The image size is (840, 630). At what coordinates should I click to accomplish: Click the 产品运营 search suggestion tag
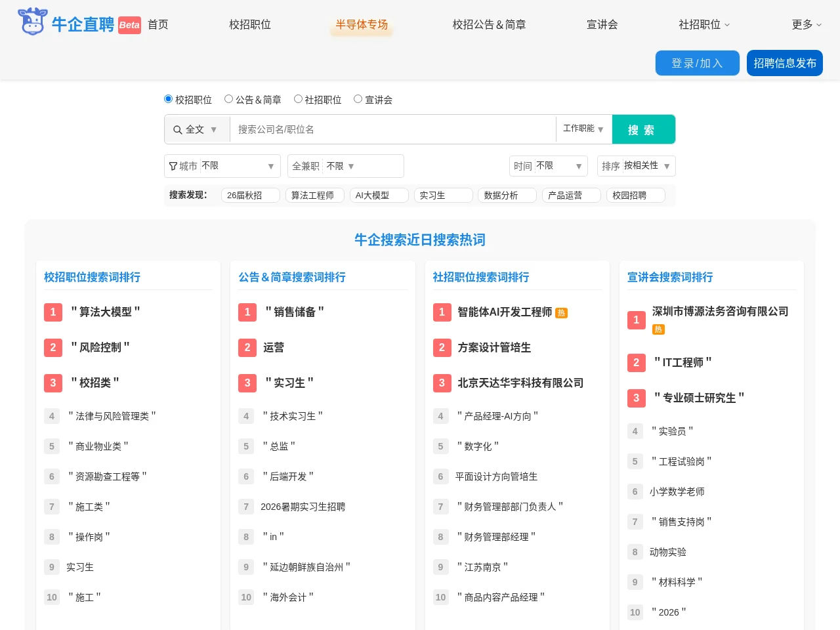tap(571, 195)
